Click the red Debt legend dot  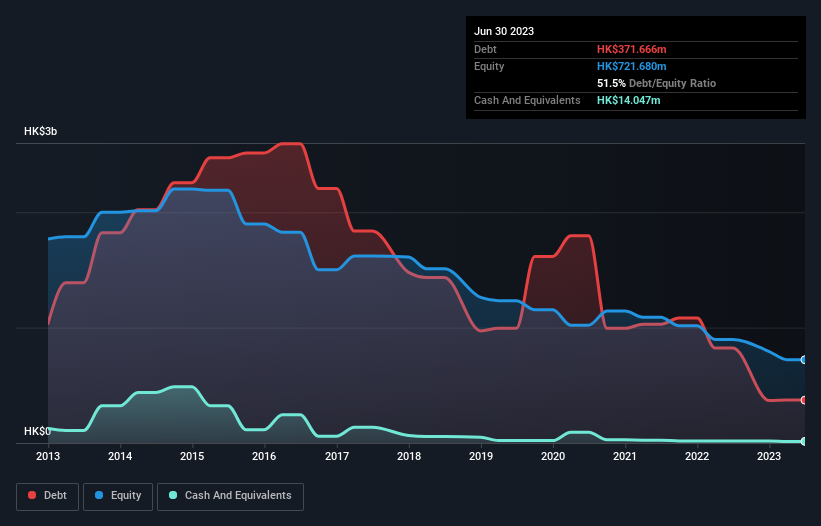click(x=32, y=495)
